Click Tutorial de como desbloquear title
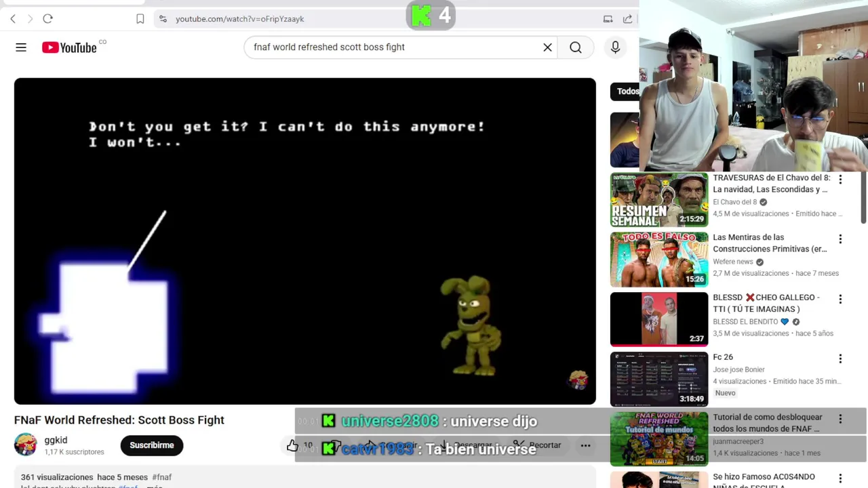Image resolution: width=868 pixels, height=488 pixels. tap(768, 423)
